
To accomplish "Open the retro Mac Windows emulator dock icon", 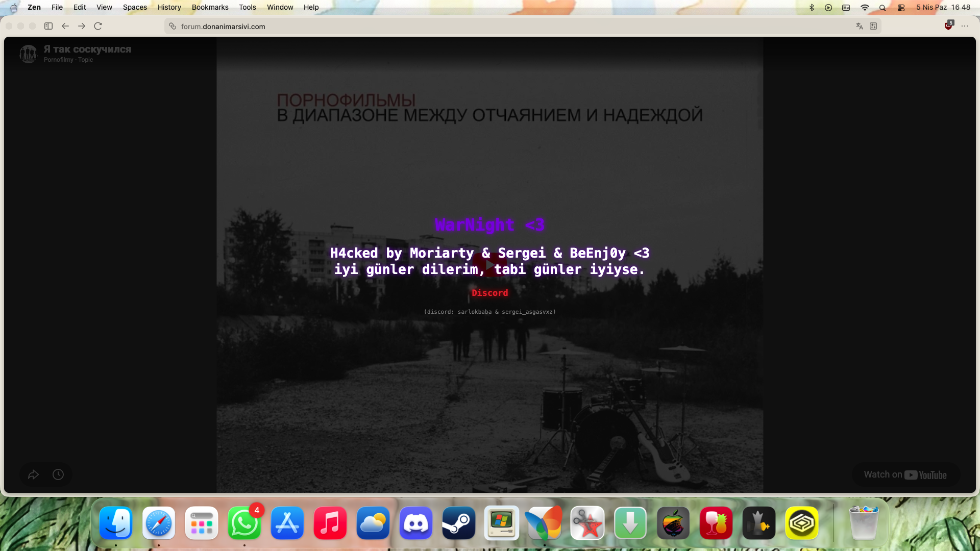I will pos(502,523).
